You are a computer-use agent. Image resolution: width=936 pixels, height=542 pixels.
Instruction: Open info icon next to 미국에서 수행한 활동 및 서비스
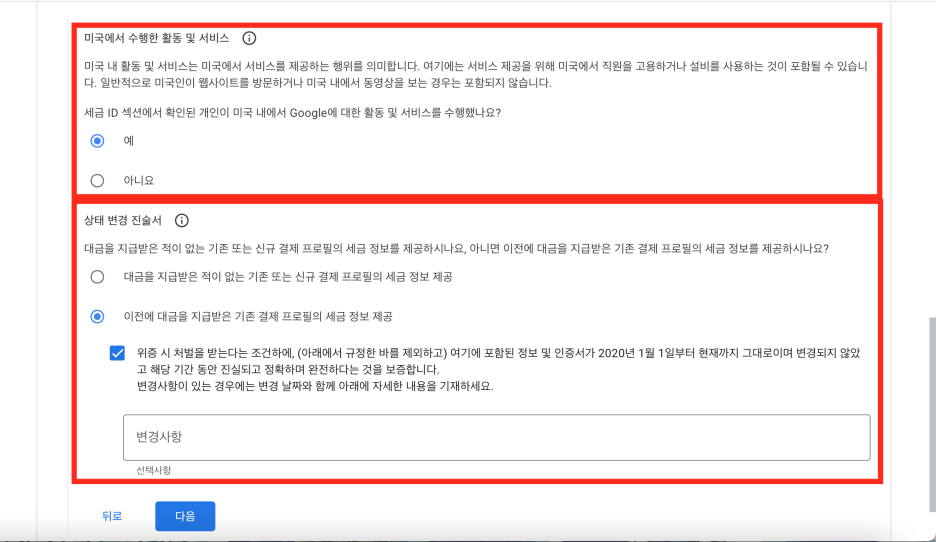coord(249,38)
